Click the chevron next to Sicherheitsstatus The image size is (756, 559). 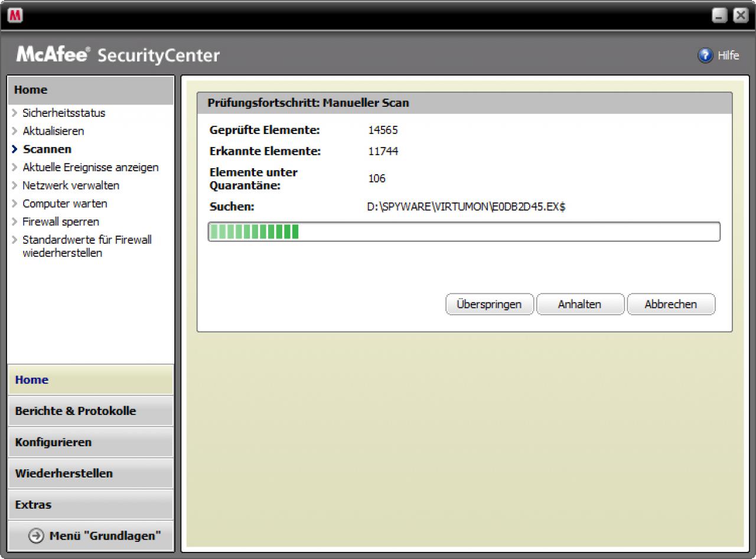coord(15,113)
